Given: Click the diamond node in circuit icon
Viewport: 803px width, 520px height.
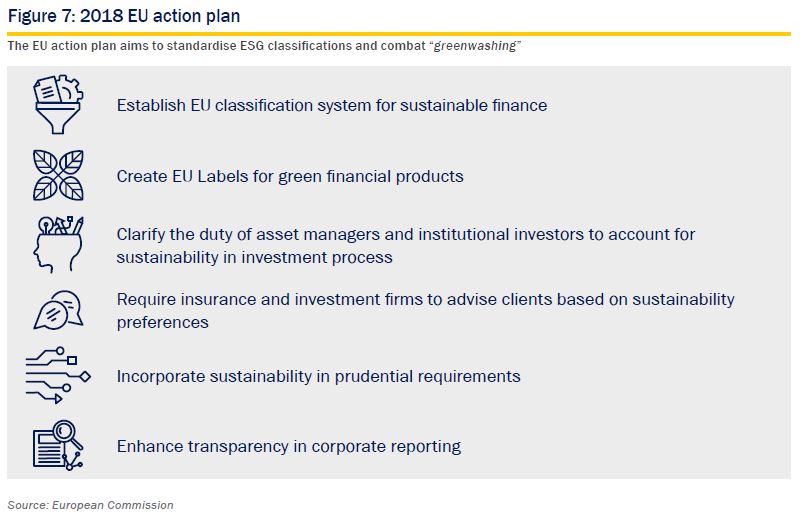Looking at the screenshot, I should [x=85, y=377].
